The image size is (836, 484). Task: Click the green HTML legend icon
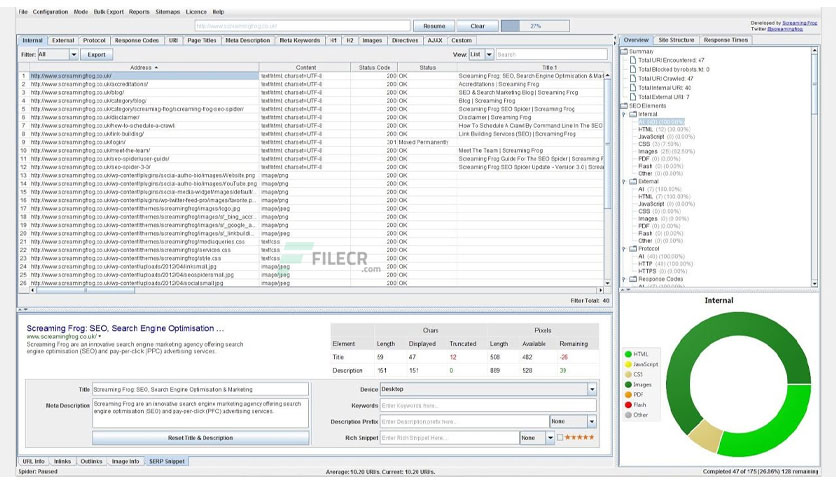click(x=628, y=354)
